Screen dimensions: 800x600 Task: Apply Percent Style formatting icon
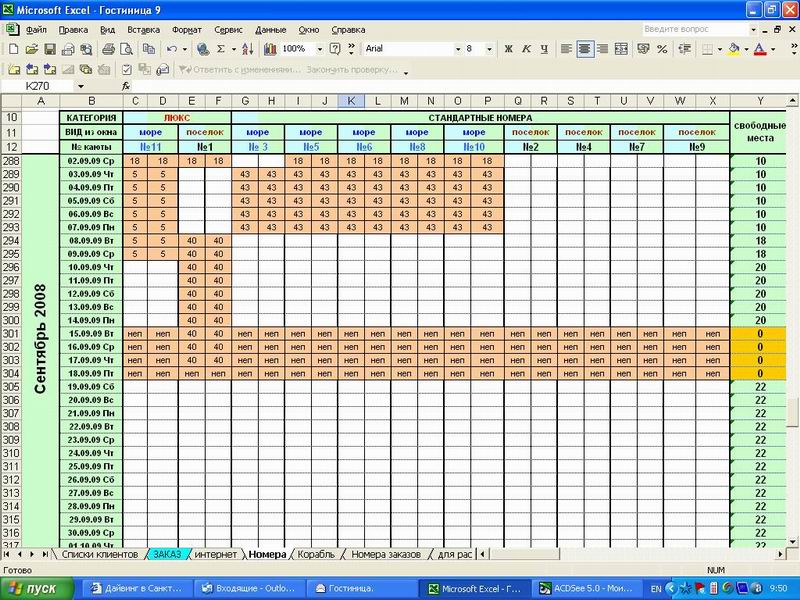point(662,49)
